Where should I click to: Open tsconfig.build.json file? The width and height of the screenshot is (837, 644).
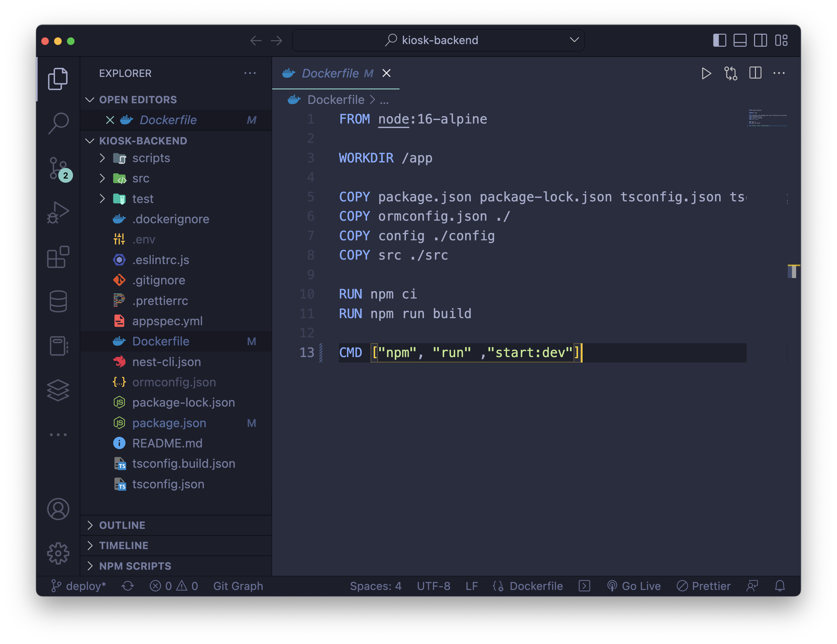click(176, 464)
